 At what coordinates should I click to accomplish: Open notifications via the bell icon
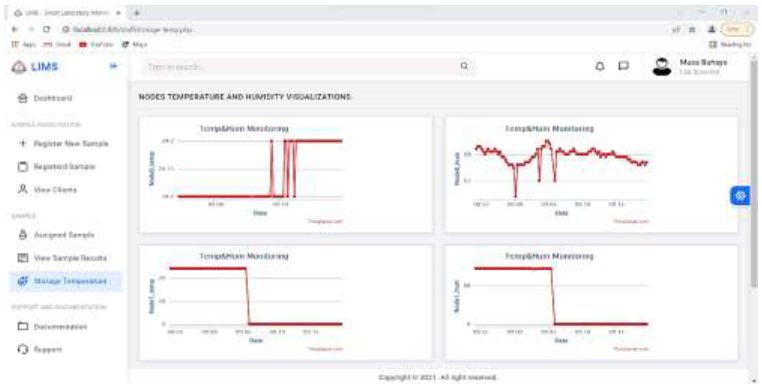(x=600, y=67)
